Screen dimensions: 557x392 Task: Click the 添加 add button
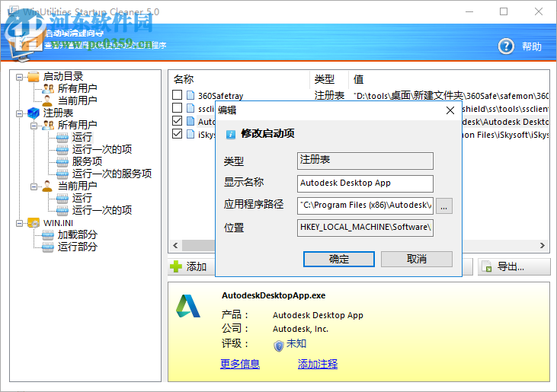pos(192,266)
